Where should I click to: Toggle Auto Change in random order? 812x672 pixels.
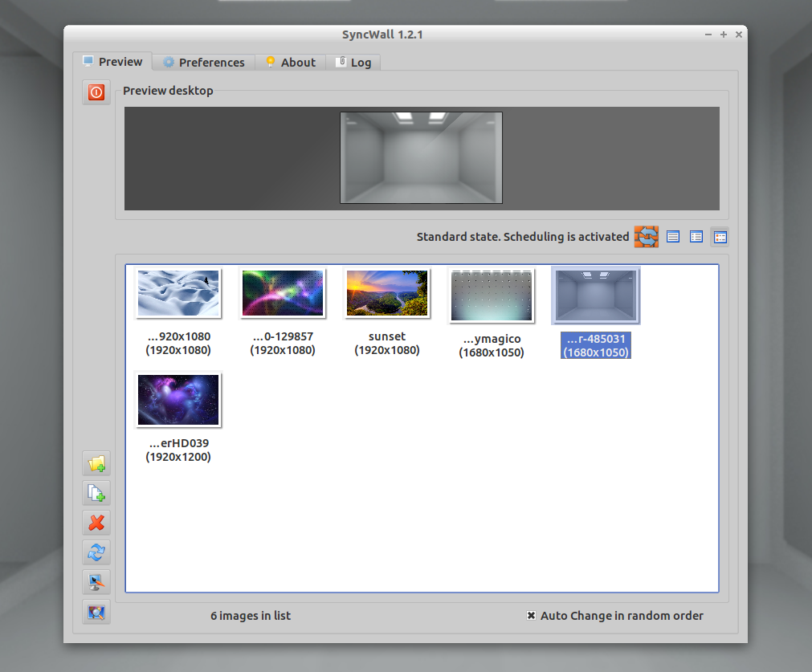pos(531,616)
